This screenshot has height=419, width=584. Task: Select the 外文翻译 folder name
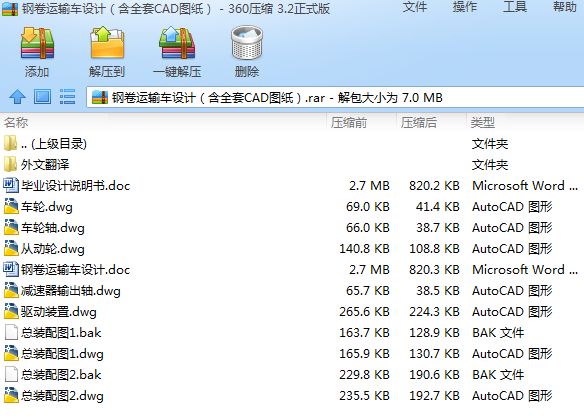[45, 165]
